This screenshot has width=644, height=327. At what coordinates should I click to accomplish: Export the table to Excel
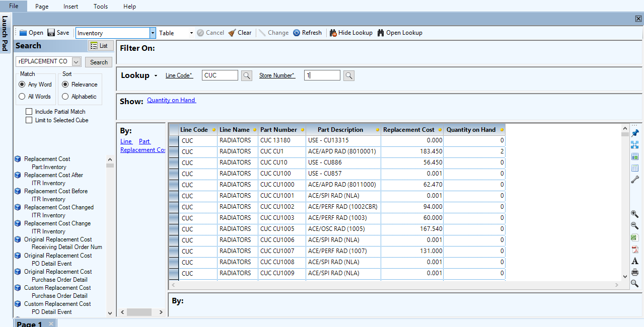[x=634, y=237]
